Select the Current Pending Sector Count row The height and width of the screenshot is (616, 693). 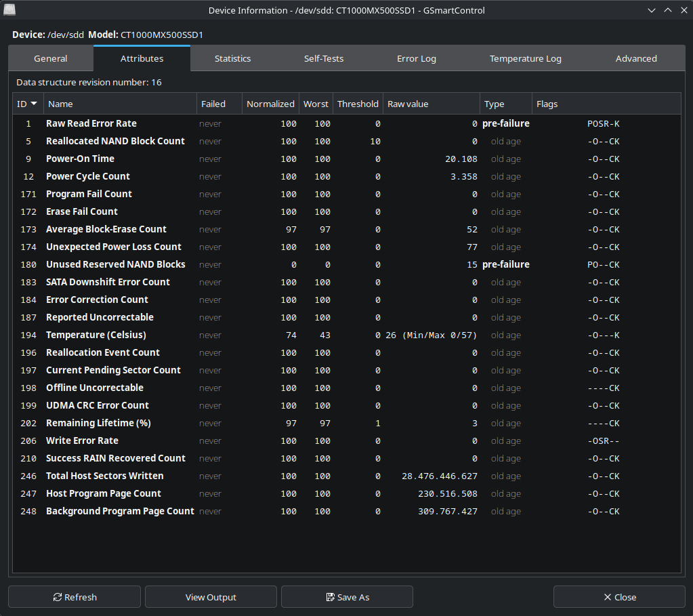pyautogui.click(x=347, y=370)
